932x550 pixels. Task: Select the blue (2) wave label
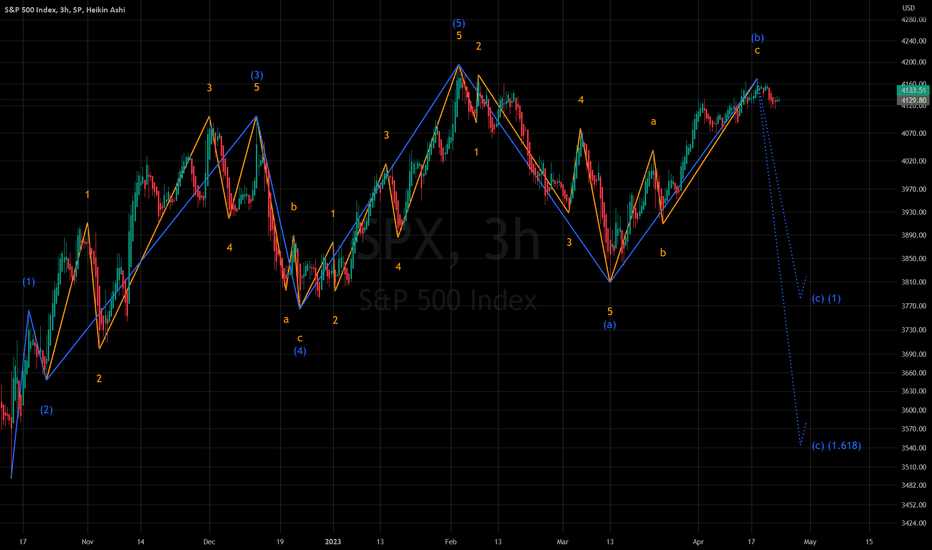point(46,410)
